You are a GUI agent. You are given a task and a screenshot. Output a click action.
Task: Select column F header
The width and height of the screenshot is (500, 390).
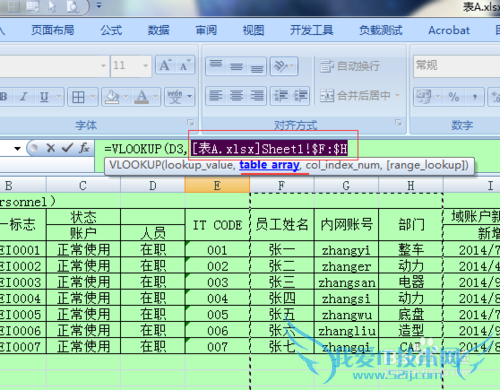(x=282, y=185)
